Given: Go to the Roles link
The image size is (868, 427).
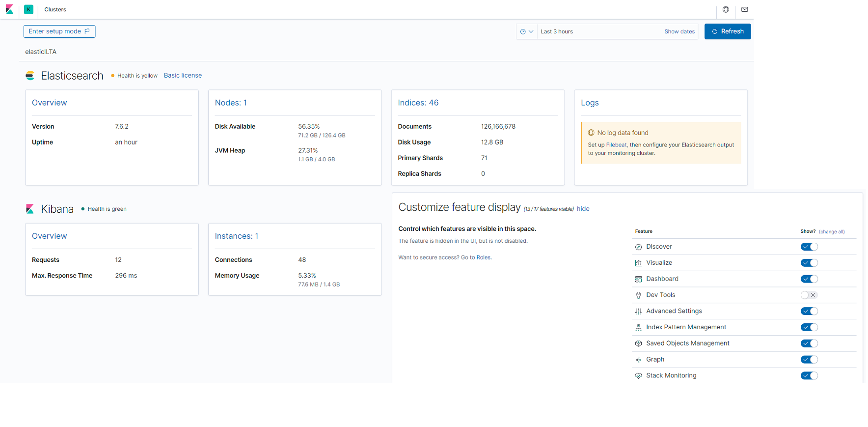Looking at the screenshot, I should (483, 257).
